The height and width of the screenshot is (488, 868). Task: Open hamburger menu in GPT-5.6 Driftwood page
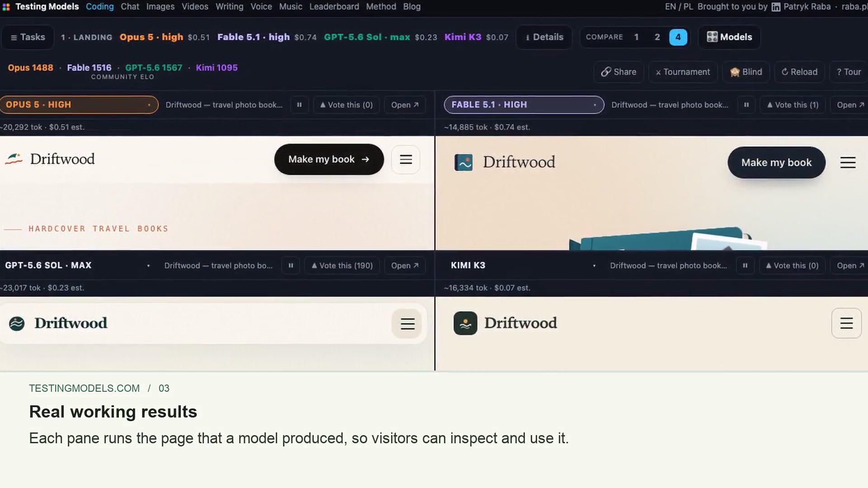pyautogui.click(x=407, y=324)
